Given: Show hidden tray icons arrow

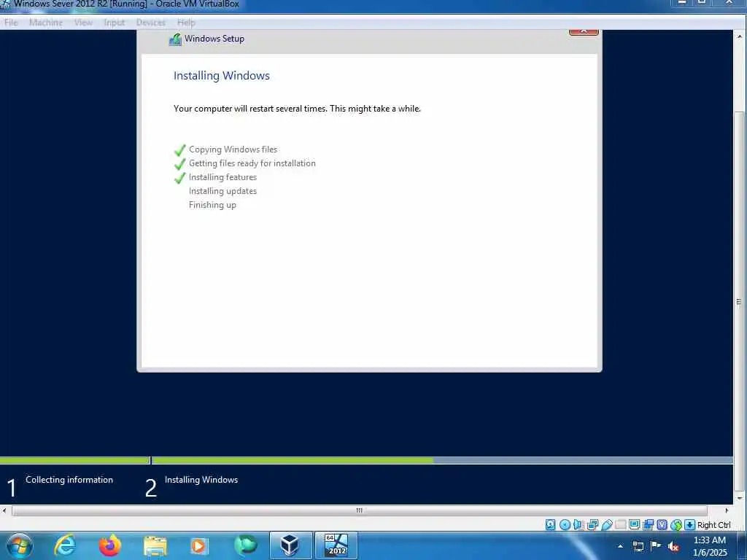Looking at the screenshot, I should click(x=620, y=546).
